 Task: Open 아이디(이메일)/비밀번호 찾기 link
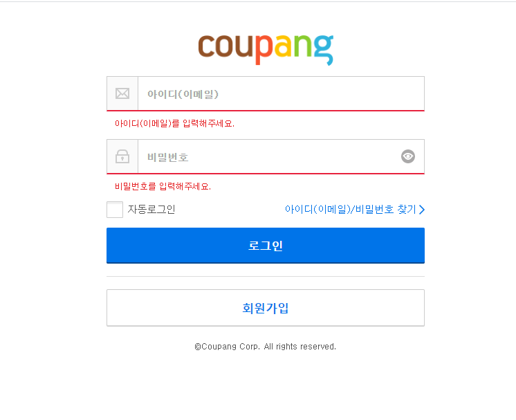(x=355, y=210)
